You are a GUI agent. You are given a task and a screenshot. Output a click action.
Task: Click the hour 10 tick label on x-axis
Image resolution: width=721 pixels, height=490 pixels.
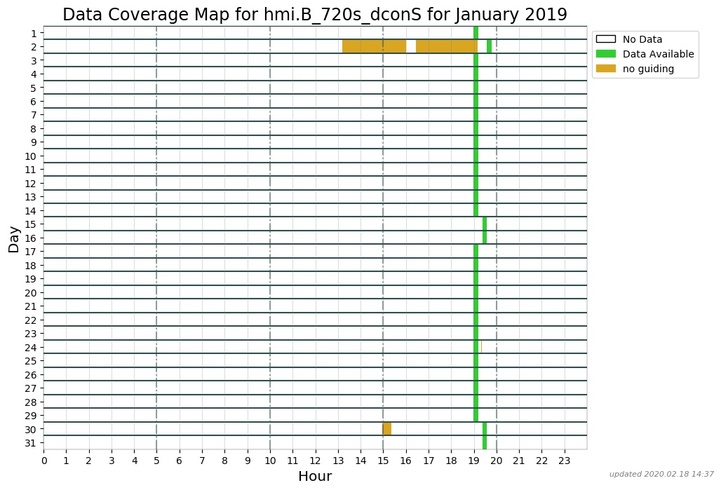270,460
